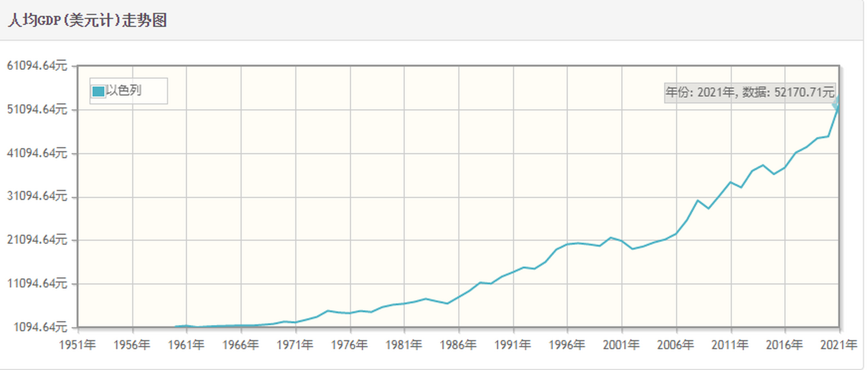This screenshot has width=868, height=370.
Task: Click the 51094.64元 y-axis label
Action: coord(37,110)
